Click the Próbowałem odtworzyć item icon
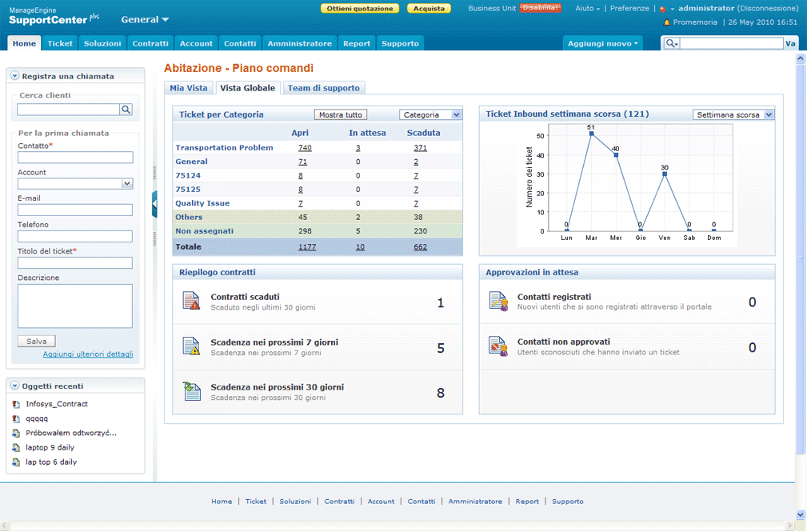 point(16,433)
